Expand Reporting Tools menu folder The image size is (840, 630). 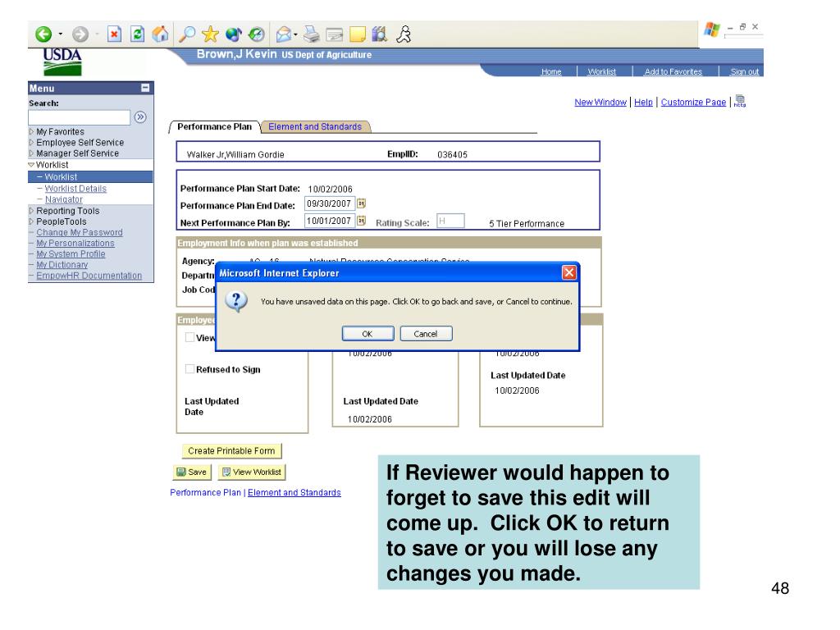pyautogui.click(x=32, y=211)
